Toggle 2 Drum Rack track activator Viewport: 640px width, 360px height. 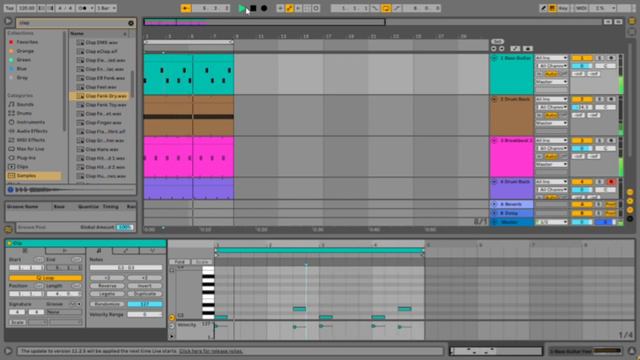click(582, 99)
